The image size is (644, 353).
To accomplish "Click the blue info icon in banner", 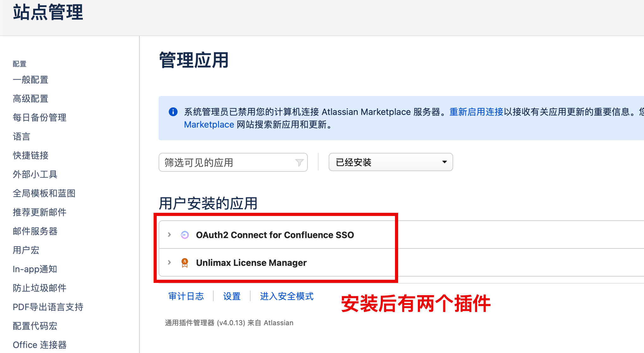I will (x=173, y=112).
